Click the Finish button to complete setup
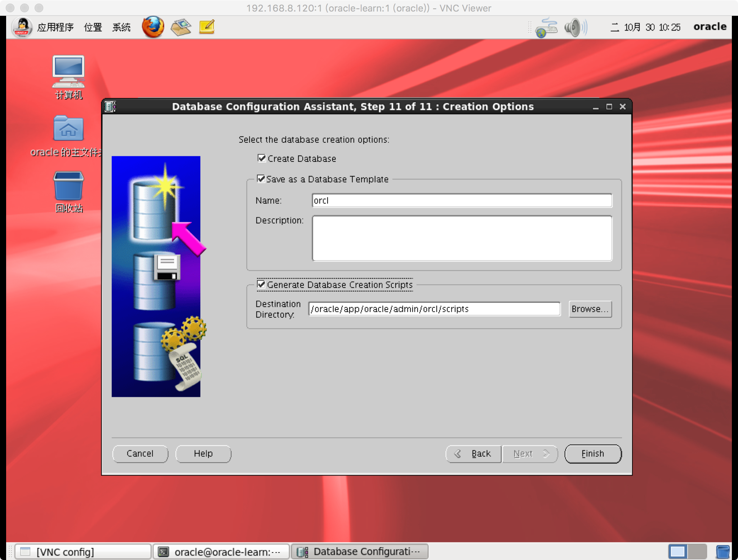738x560 pixels. click(x=592, y=453)
